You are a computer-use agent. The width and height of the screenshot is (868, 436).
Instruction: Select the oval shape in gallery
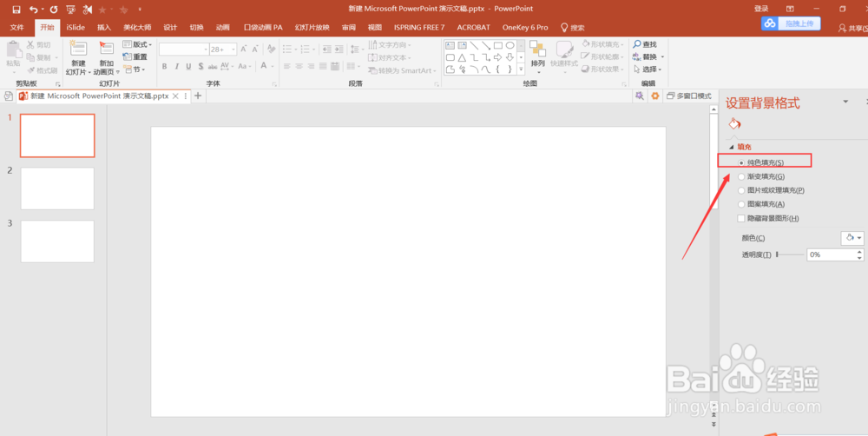coord(510,45)
